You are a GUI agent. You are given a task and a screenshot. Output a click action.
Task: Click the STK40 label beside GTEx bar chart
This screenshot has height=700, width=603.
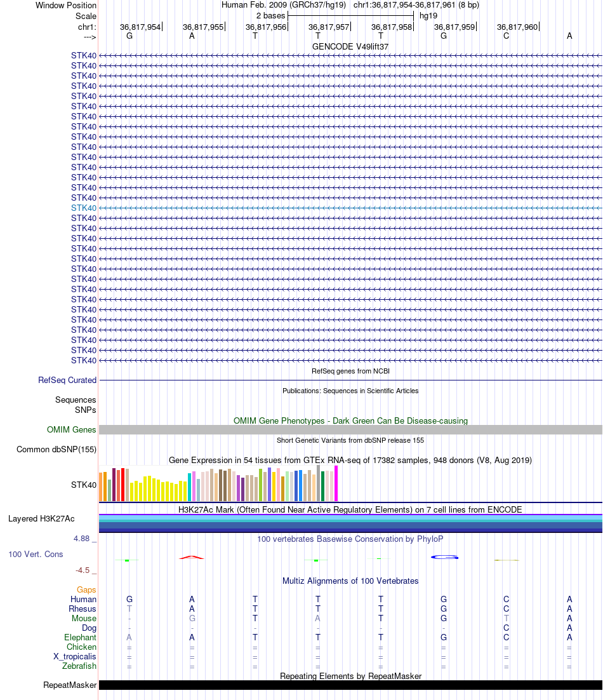pyautogui.click(x=83, y=485)
